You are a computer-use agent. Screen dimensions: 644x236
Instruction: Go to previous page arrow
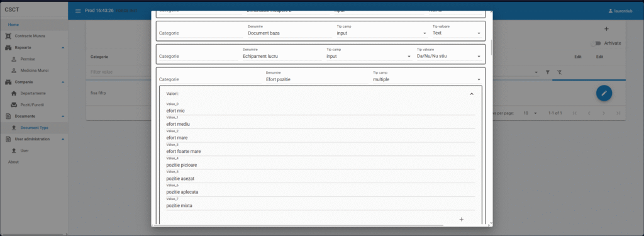coord(588,113)
